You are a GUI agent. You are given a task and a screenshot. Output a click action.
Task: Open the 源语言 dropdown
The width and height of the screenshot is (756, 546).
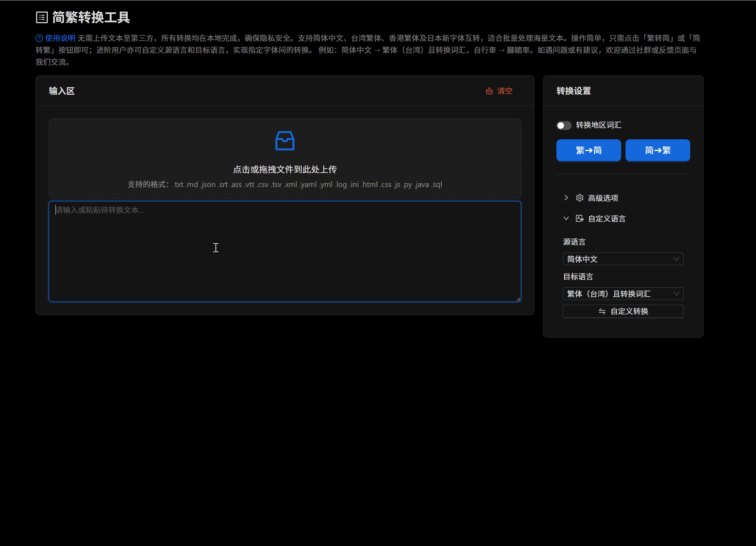pos(623,259)
